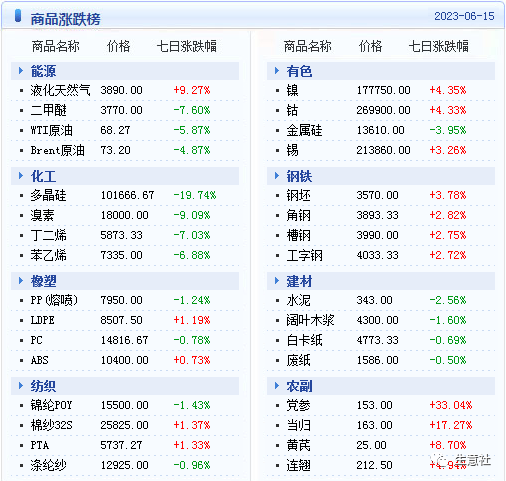Select the PC commodity name

36,340
